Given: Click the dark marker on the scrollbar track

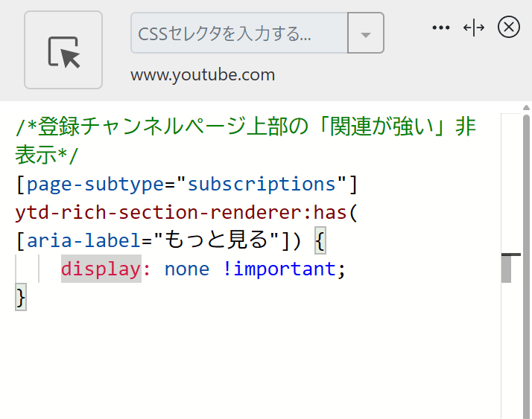Looking at the screenshot, I should (x=510, y=255).
